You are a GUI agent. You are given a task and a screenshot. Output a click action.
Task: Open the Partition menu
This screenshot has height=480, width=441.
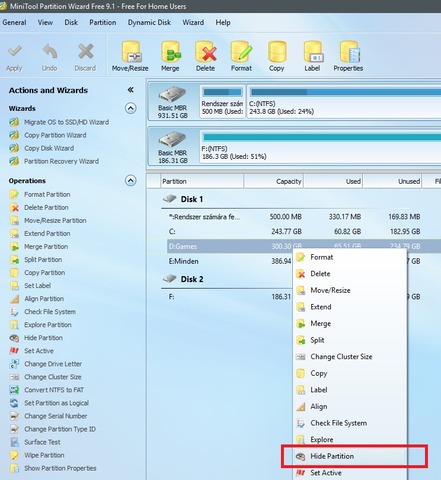[103, 22]
